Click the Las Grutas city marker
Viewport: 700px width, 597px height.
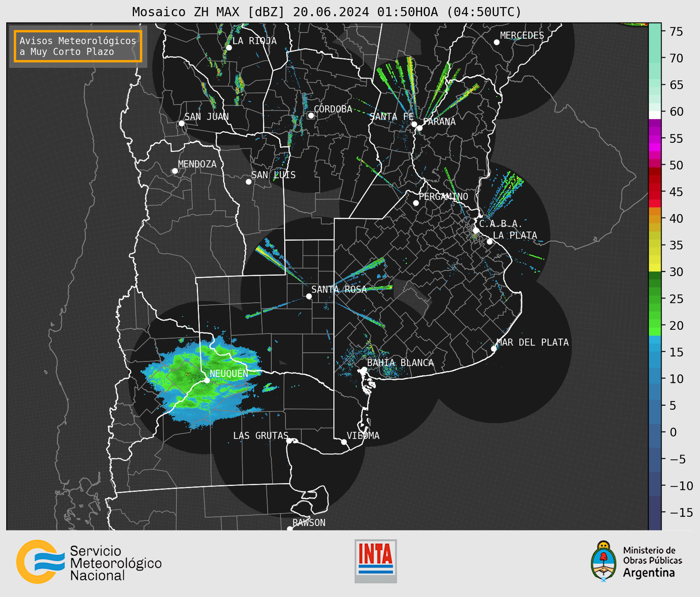point(289,441)
